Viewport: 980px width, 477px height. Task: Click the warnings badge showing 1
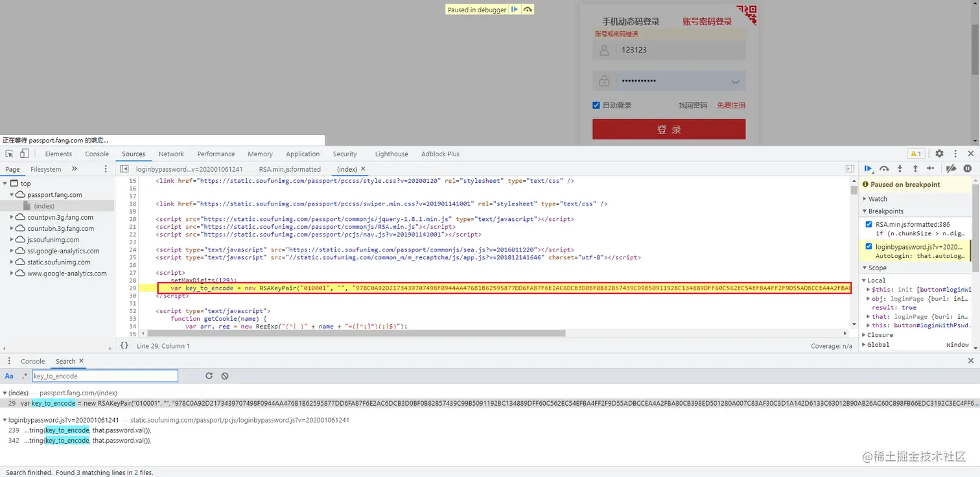(x=916, y=154)
